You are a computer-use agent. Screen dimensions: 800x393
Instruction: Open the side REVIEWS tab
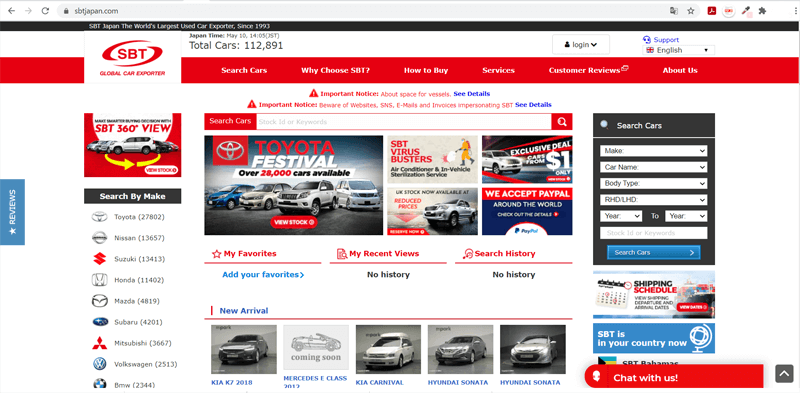tap(12, 212)
